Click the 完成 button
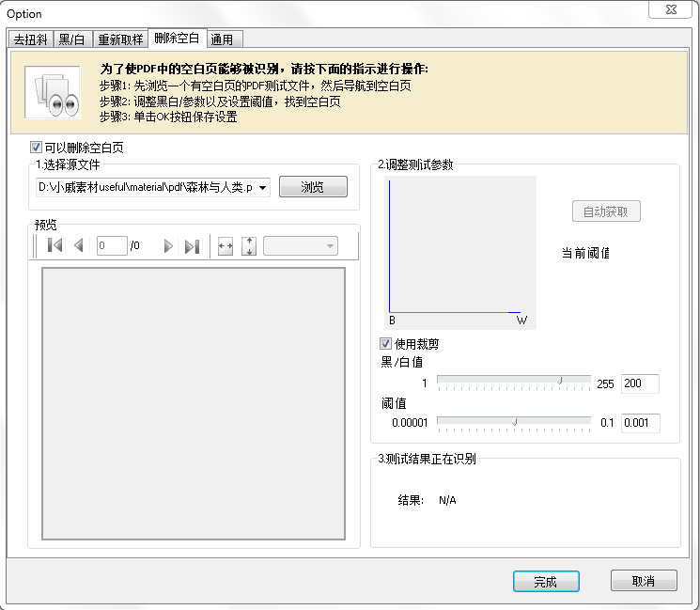Viewport: 700px width, 610px height. tap(546, 582)
